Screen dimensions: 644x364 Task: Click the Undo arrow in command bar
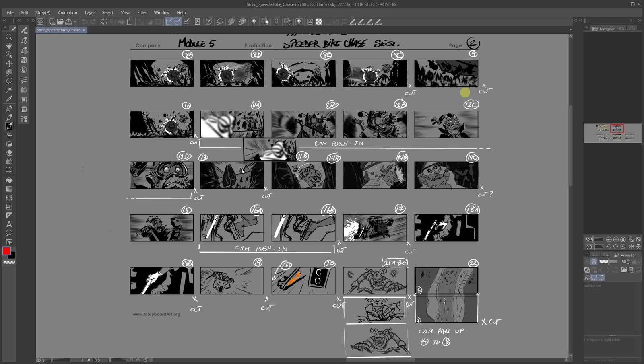[x=85, y=22]
